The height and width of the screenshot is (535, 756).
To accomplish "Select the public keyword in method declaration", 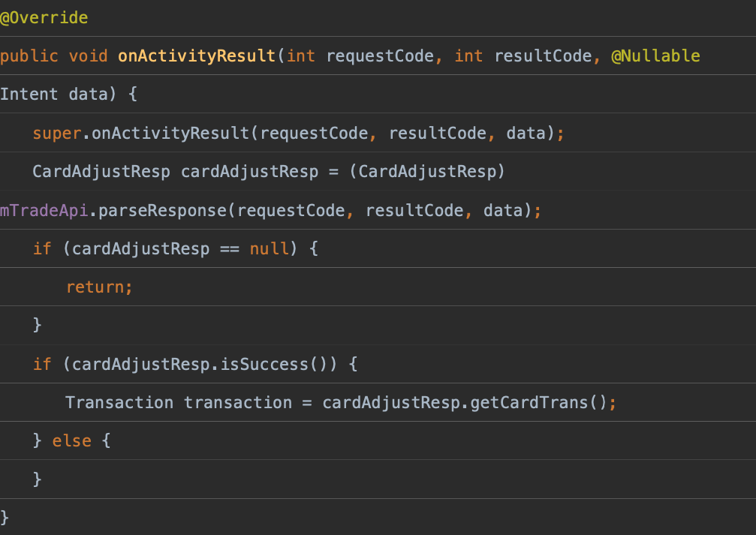I will pos(29,56).
